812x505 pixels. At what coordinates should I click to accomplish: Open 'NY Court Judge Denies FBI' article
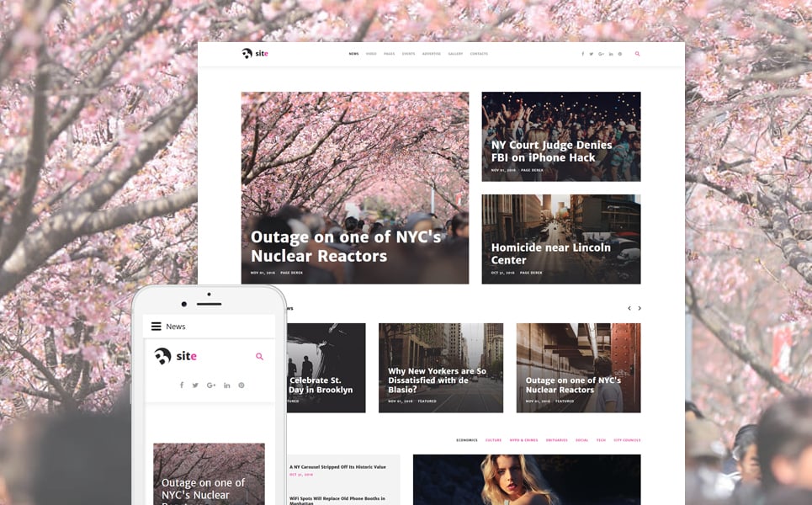(x=551, y=151)
